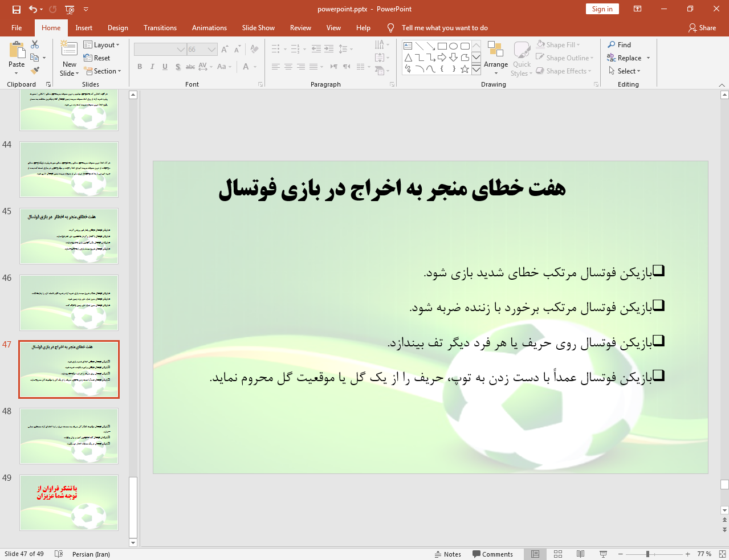Viewport: 729px width, 560px height.
Task: Decrease font size with the small A icon
Action: point(238,50)
